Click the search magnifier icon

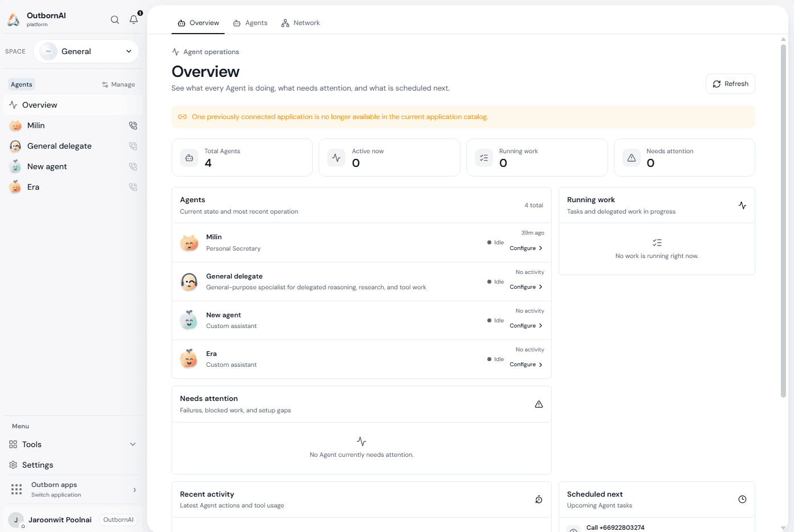click(115, 20)
